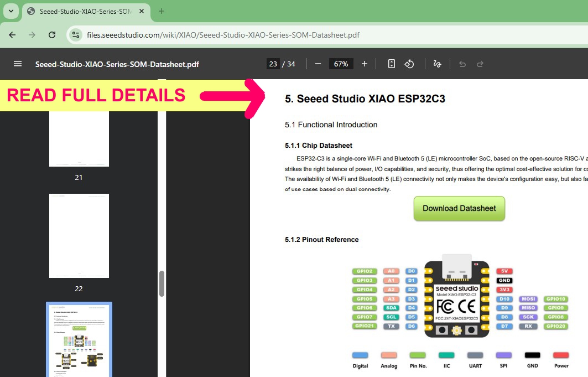Click the SCL pin label

tap(391, 317)
